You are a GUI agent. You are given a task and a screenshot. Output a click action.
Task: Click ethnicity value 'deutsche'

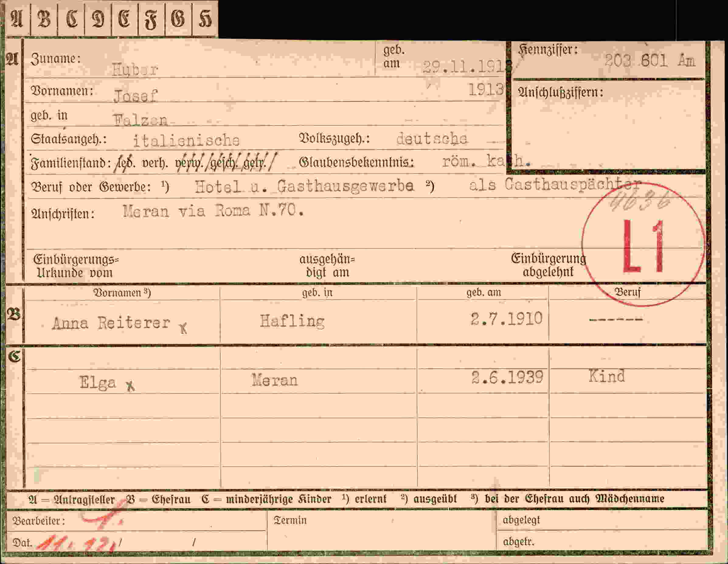click(432, 138)
